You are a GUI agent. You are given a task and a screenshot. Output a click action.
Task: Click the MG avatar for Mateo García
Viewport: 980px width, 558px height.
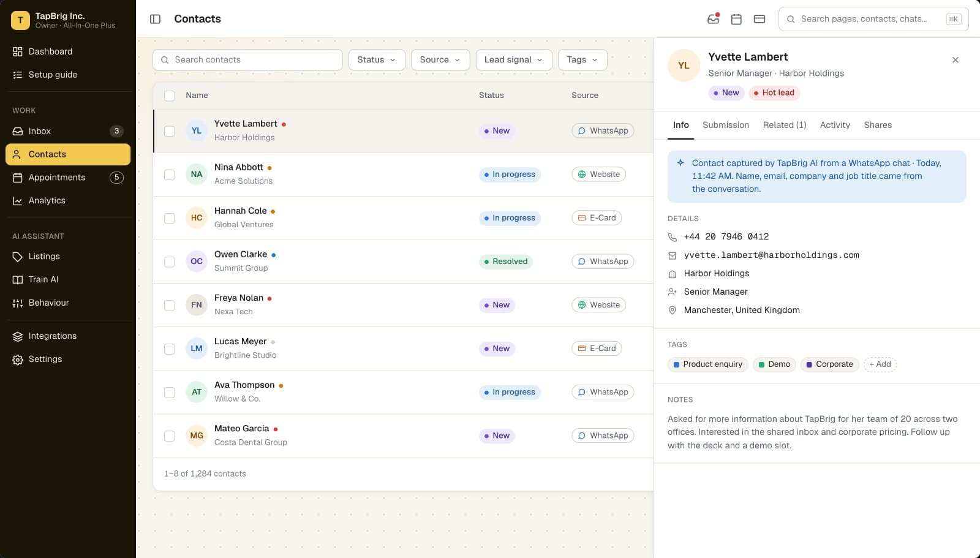coord(197,436)
